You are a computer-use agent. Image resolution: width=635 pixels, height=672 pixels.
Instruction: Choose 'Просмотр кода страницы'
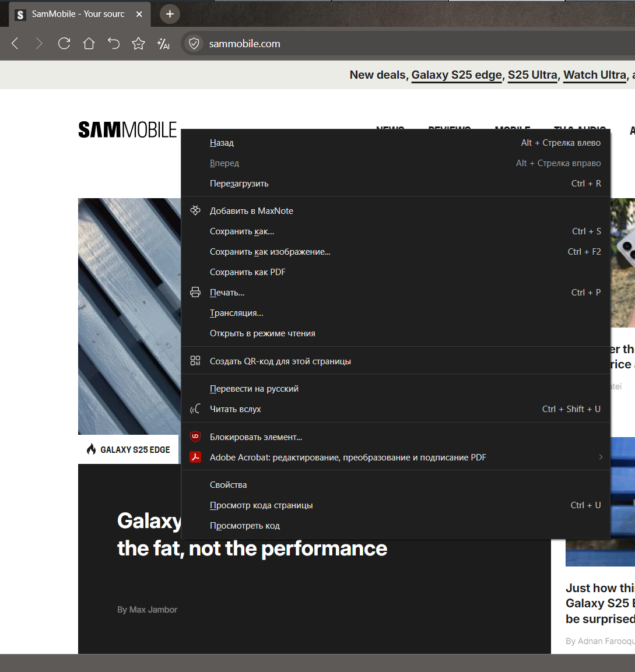tap(395, 505)
